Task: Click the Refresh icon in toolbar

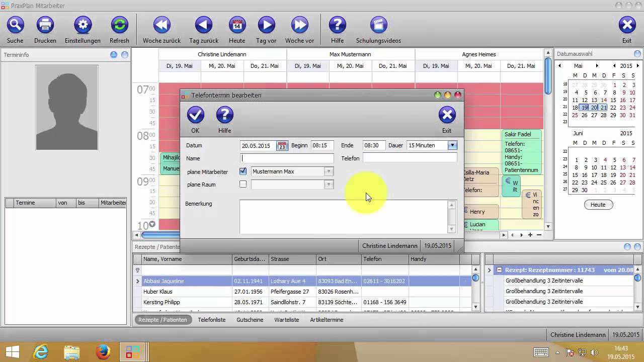Action: 119,25
